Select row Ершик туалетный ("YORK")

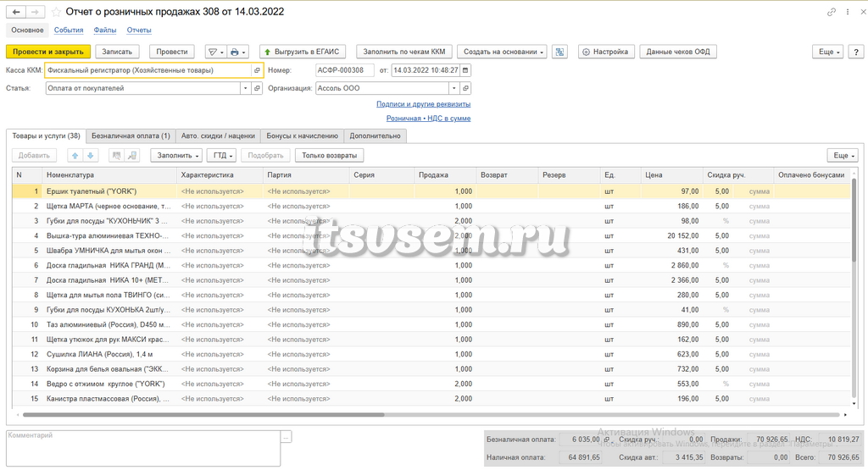pyautogui.click(x=431, y=191)
